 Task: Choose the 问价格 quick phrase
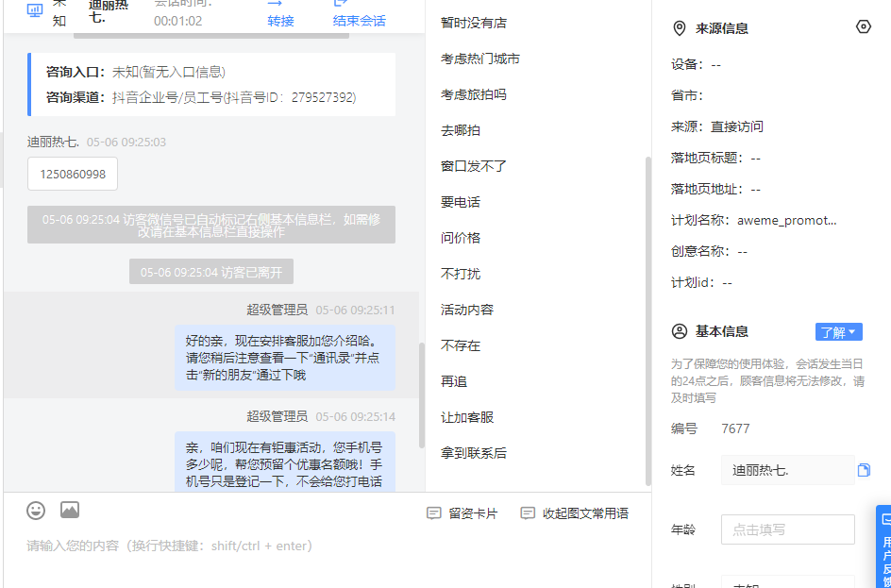pos(461,238)
